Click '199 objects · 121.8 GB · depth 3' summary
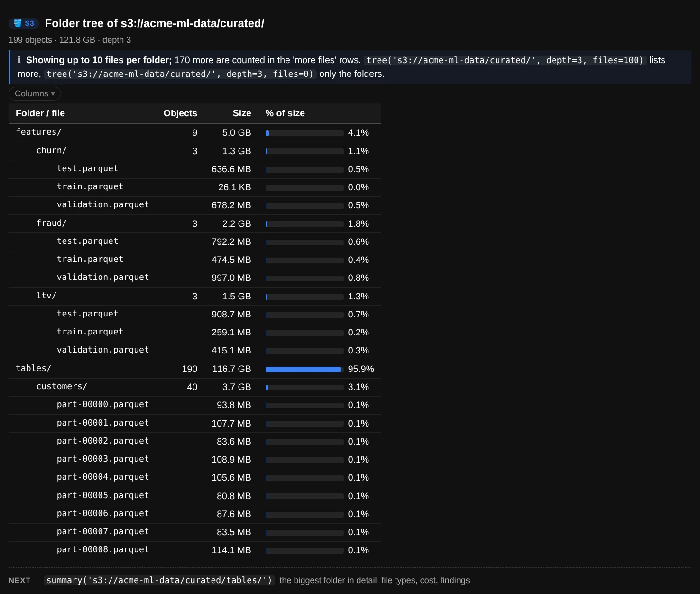The width and height of the screenshot is (700, 594). 70,40
